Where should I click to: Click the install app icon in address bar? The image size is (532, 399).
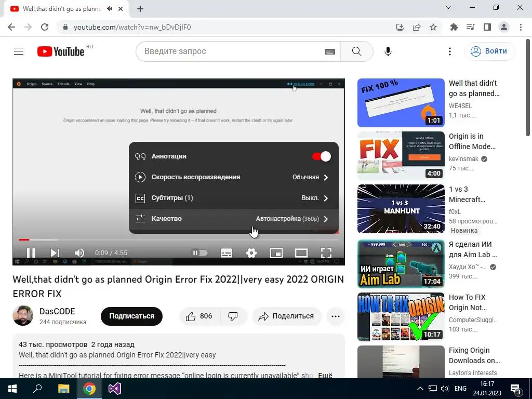click(400, 27)
